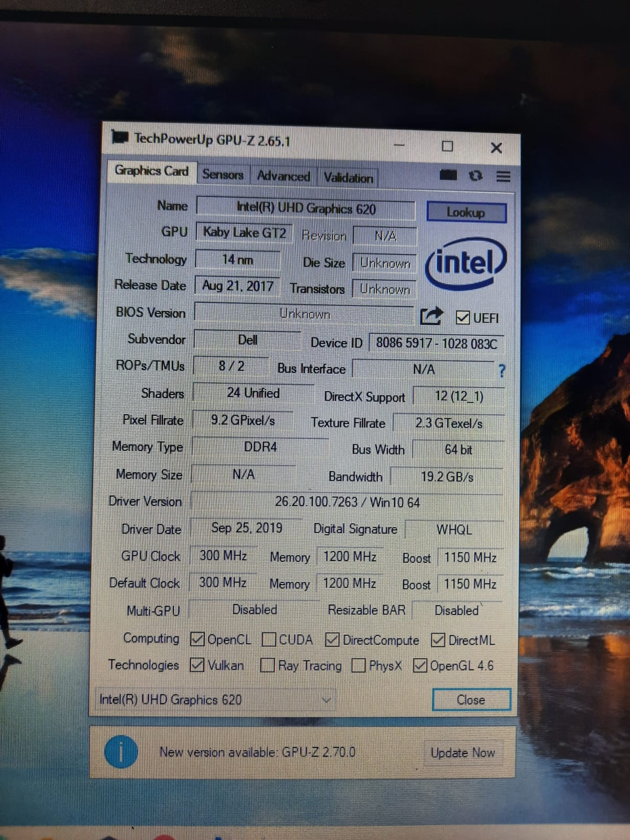Click the Revision value N/A
630x840 pixels.
pyautogui.click(x=385, y=236)
